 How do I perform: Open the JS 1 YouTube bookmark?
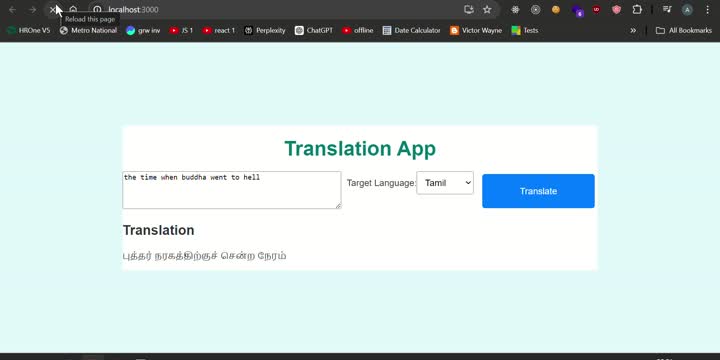[181, 30]
